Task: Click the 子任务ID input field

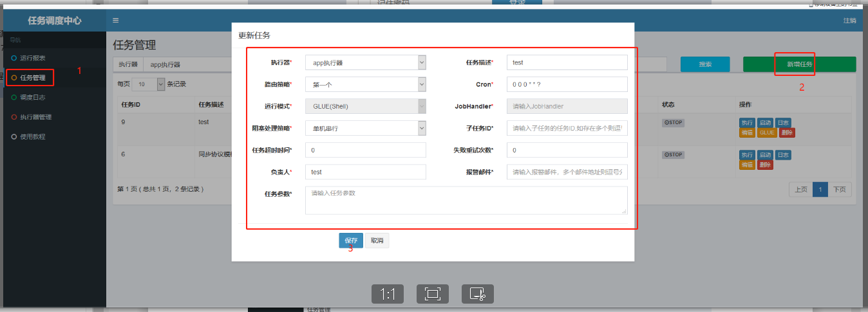Action: click(567, 128)
